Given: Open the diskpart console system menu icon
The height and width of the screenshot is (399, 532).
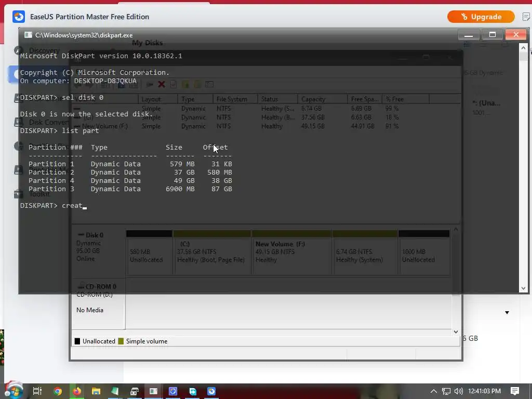Looking at the screenshot, I should pyautogui.click(x=29, y=35).
